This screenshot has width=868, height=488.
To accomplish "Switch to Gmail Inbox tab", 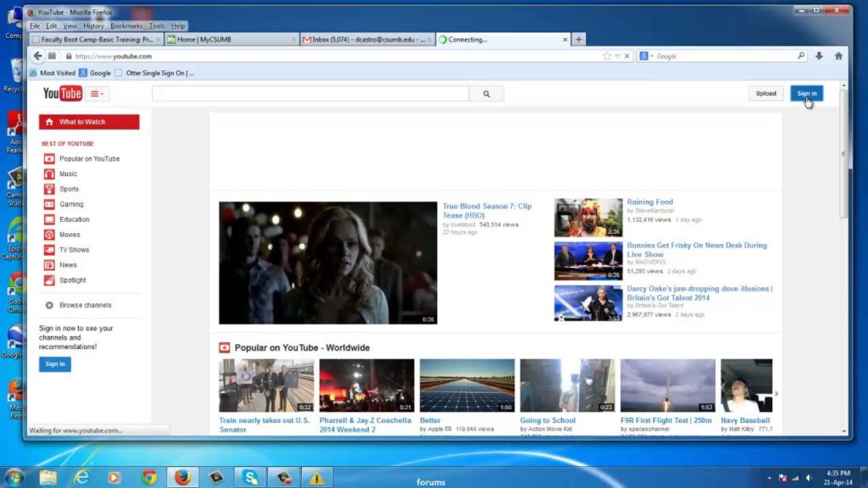I will coord(367,40).
